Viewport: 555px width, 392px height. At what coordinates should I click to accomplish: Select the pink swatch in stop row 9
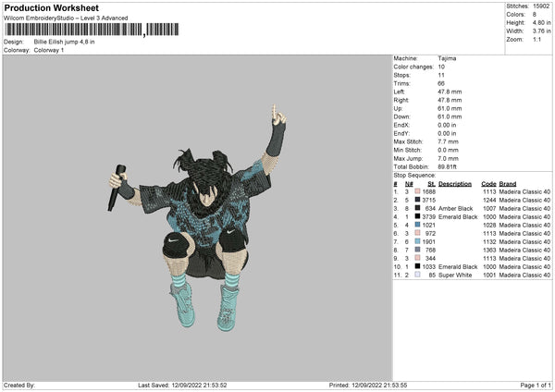pyautogui.click(x=418, y=258)
